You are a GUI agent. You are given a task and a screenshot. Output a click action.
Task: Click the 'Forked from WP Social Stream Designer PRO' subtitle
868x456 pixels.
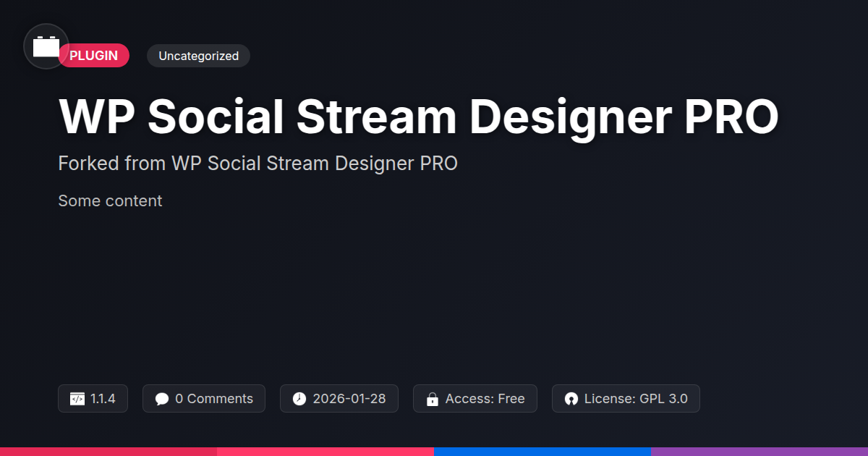pos(258,164)
